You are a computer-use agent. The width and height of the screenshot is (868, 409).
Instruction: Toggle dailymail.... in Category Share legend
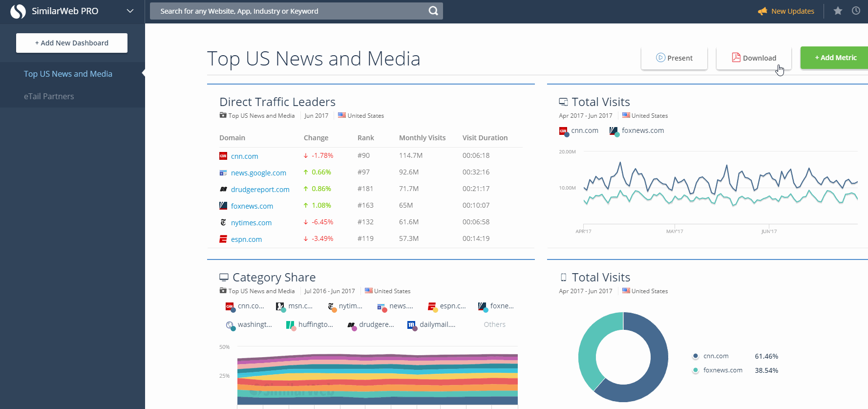[x=431, y=325]
